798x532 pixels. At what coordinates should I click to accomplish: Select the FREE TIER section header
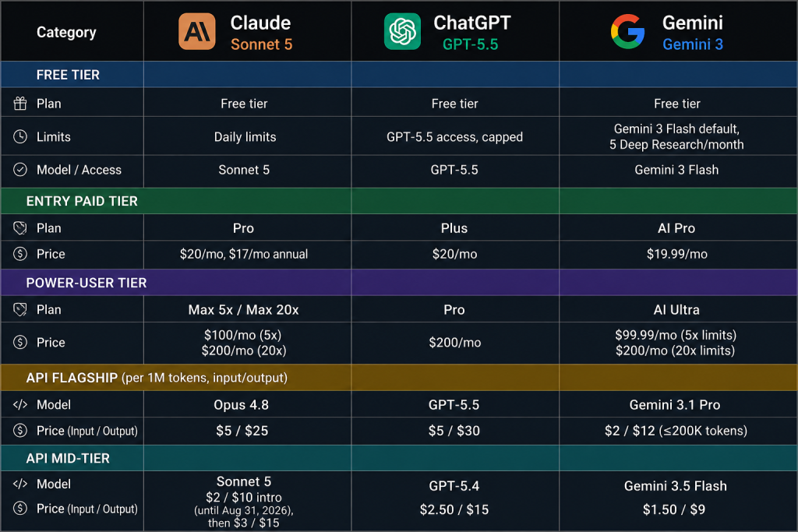399,75
